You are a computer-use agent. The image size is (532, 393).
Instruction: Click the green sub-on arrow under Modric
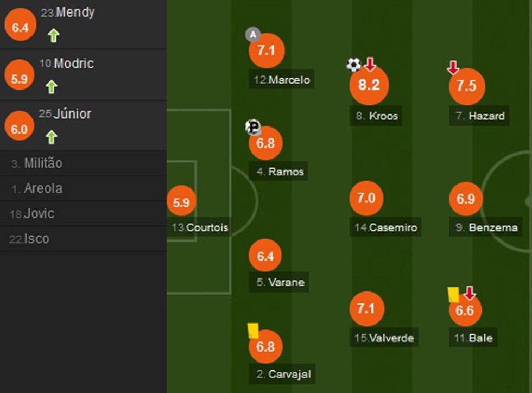[x=51, y=87]
